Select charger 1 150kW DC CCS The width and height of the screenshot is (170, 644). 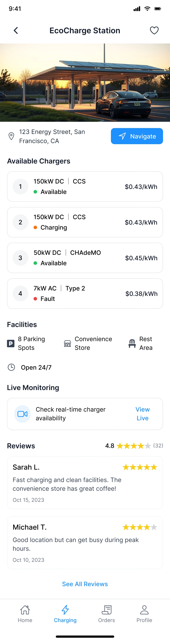pyautogui.click(x=85, y=187)
